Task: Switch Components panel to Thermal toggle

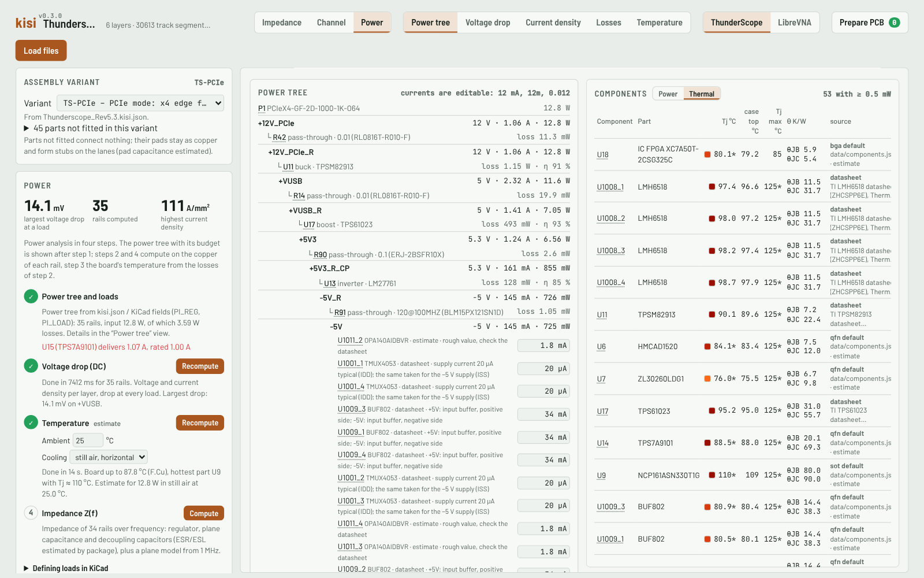Action: click(702, 94)
